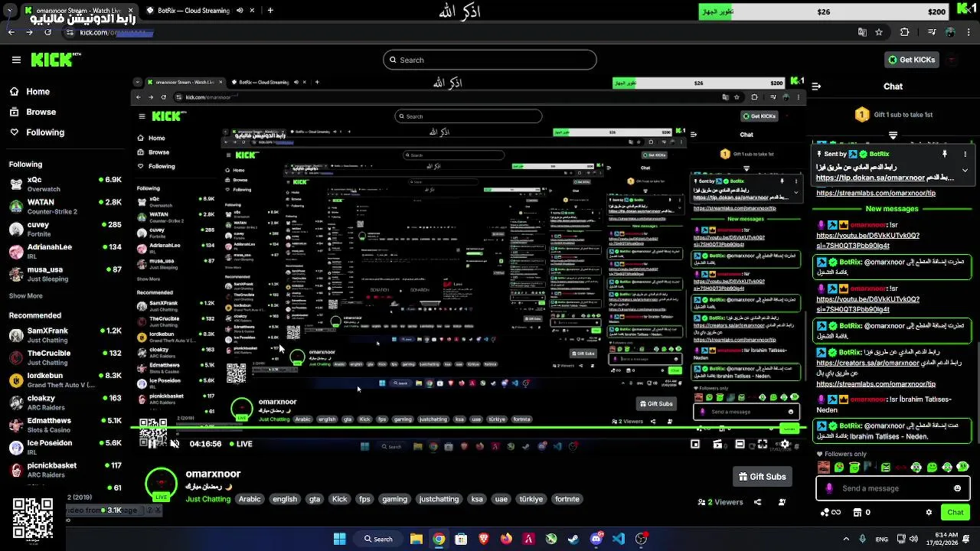The image size is (980, 551).
Task: Open musa_usa Just Sleeping channel
Action: tap(65, 274)
